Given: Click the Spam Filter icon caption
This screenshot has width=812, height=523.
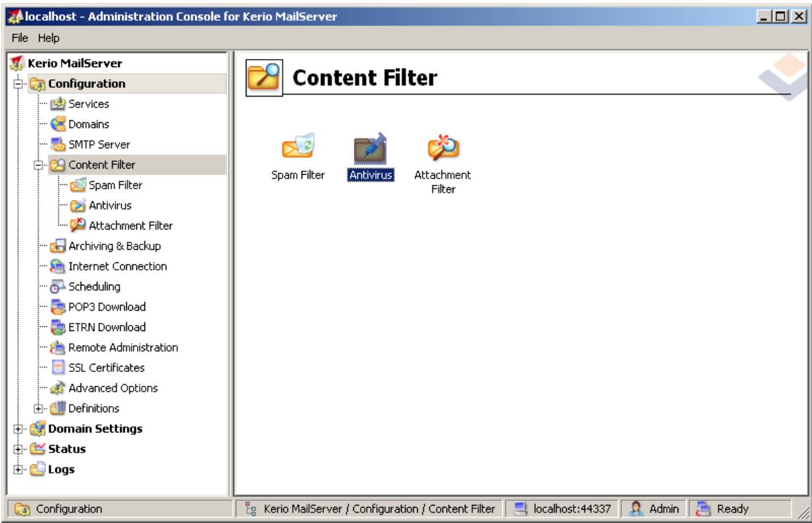Looking at the screenshot, I should coord(298,175).
